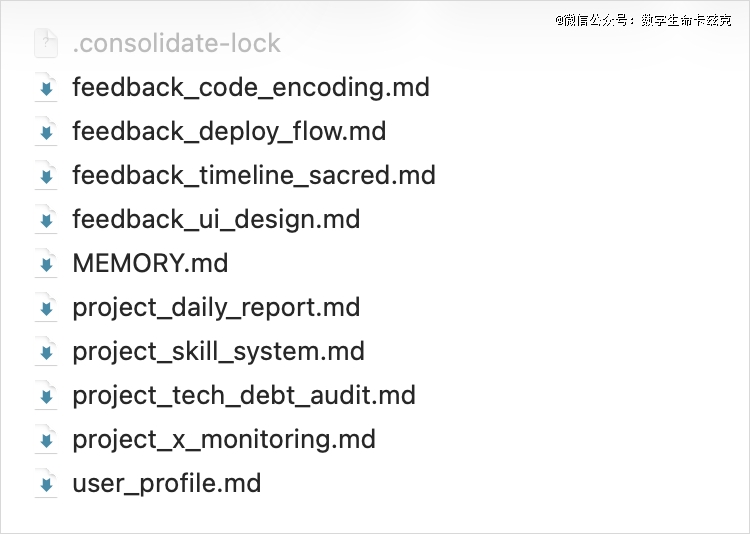Click the markdown icon for feedback_ui_design.md
The width and height of the screenshot is (750, 534).
45,220
